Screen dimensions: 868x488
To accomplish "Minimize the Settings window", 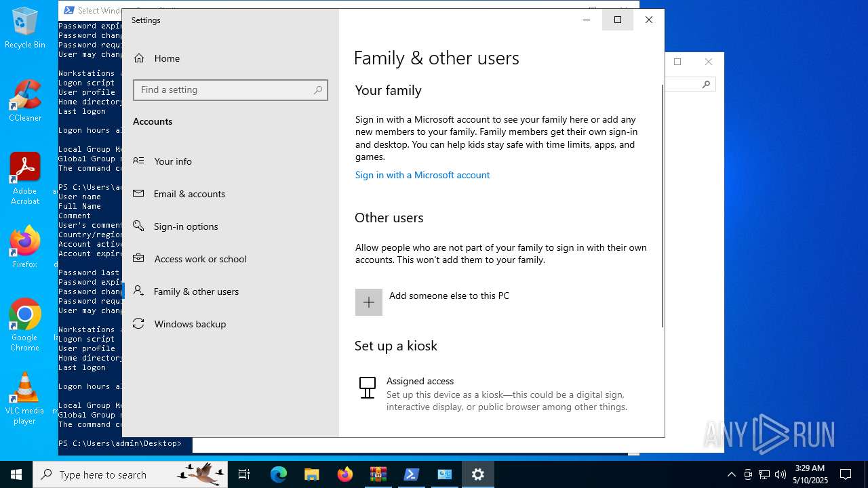I will point(587,20).
